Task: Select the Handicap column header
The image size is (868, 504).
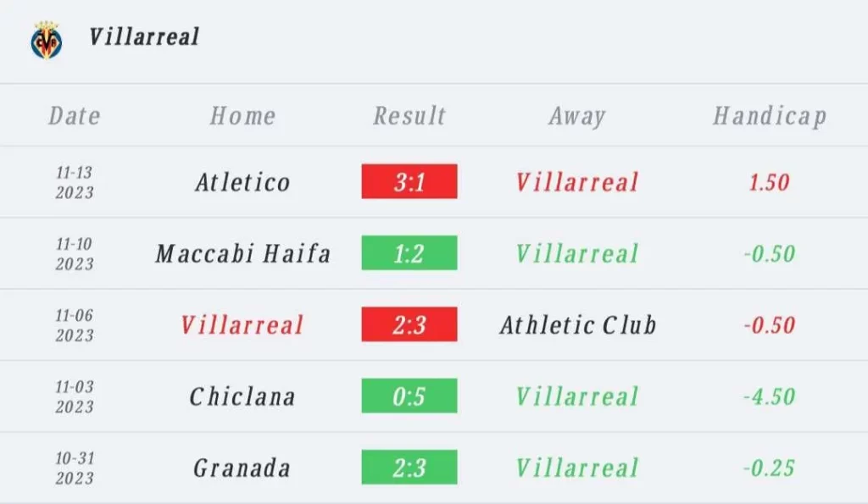Action: tap(770, 116)
